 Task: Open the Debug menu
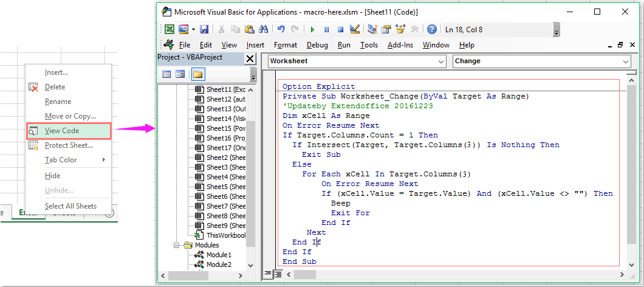(x=317, y=45)
